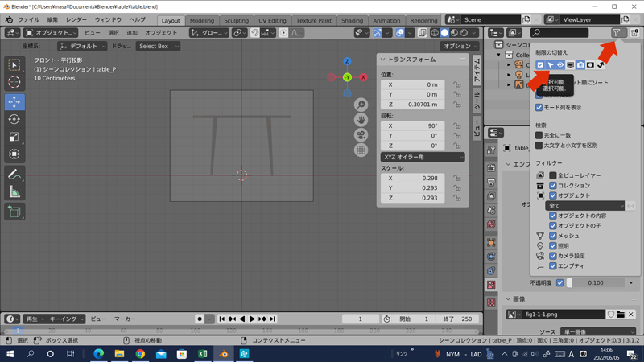Click the outliner search field
This screenshot has width=644, height=362.
pos(559,33)
